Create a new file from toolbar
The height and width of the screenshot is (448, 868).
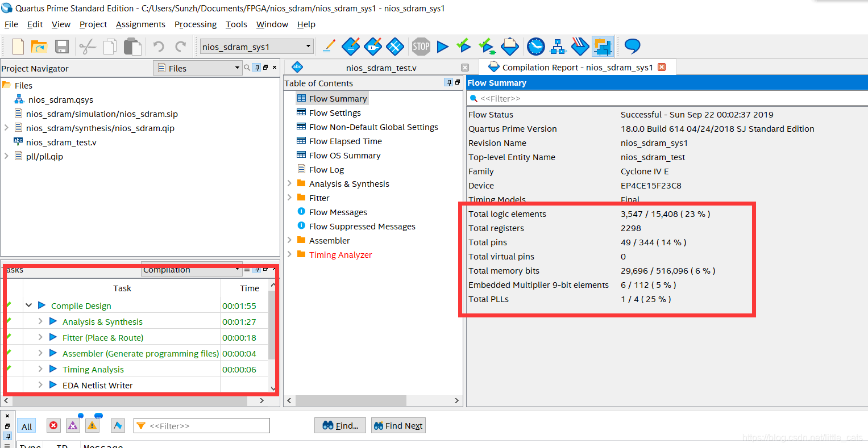coord(18,47)
